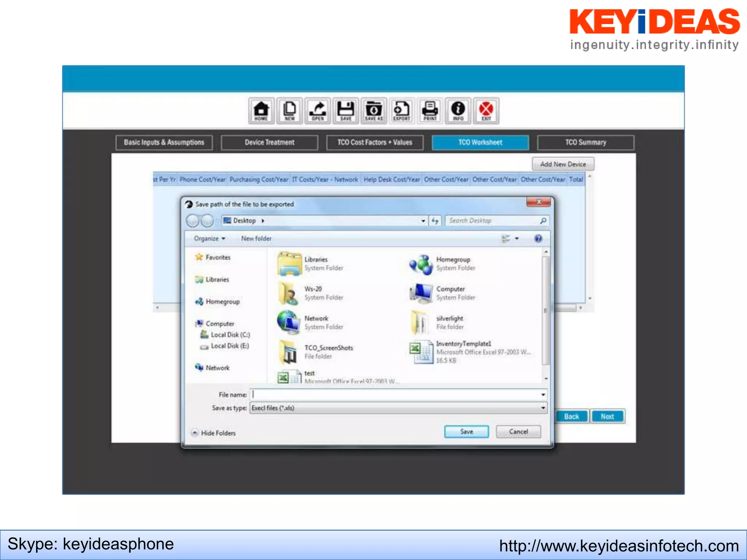Click the File name input field
747x560 pixels.
click(x=395, y=395)
